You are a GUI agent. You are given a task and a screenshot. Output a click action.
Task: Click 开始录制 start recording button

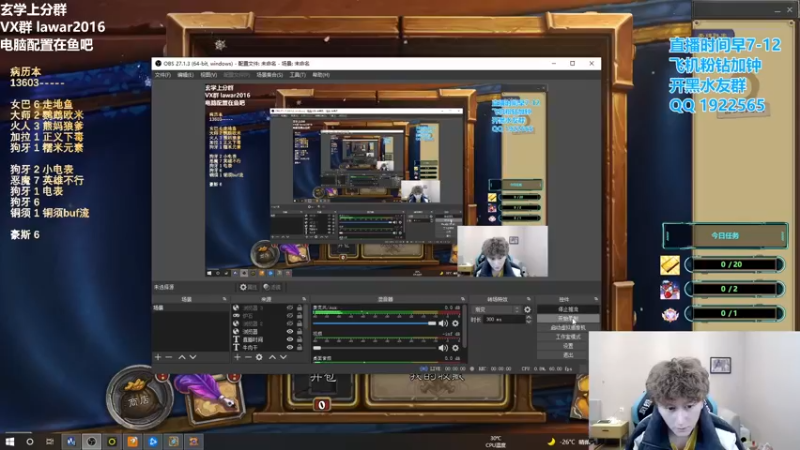(x=568, y=318)
